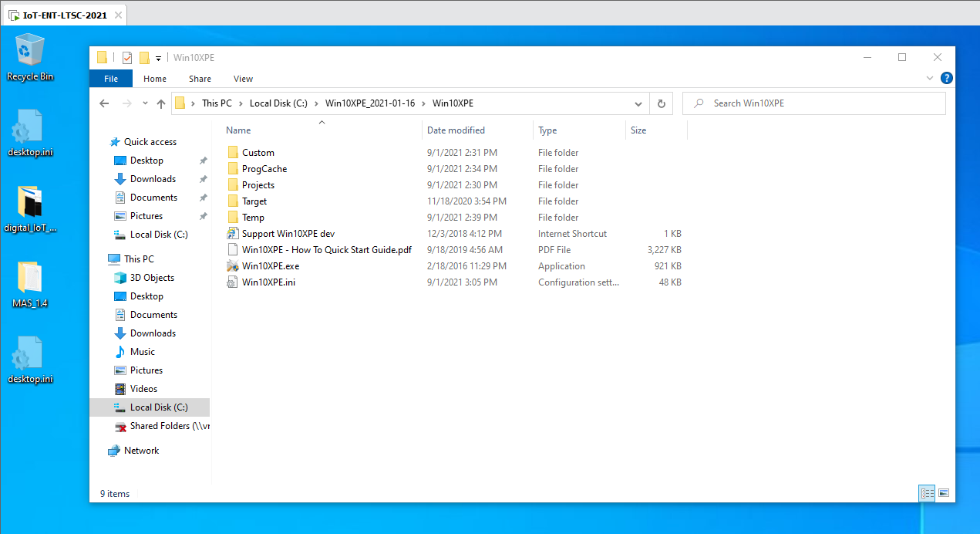Open pinned Documents under Quick access
The image size is (980, 534).
[153, 198]
